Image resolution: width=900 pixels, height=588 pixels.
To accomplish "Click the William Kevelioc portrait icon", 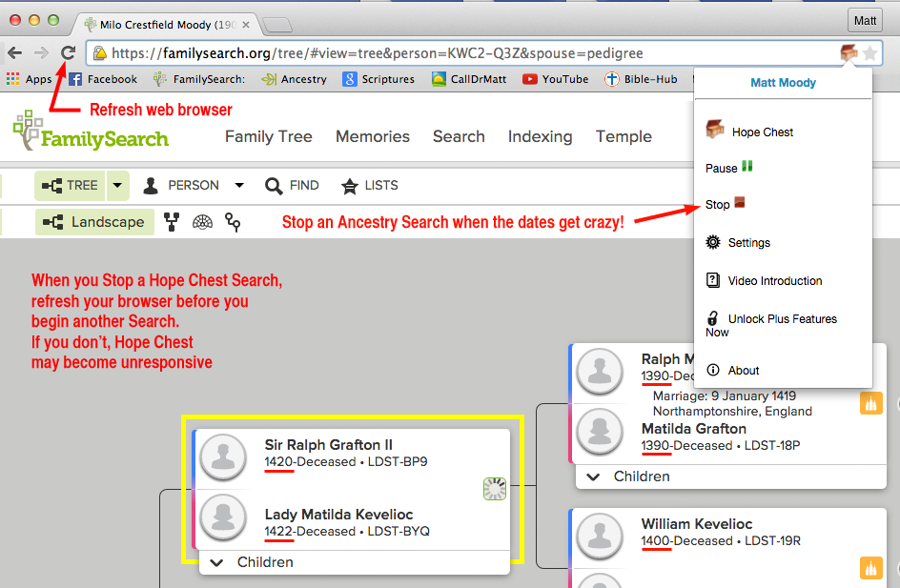I will pos(600,537).
